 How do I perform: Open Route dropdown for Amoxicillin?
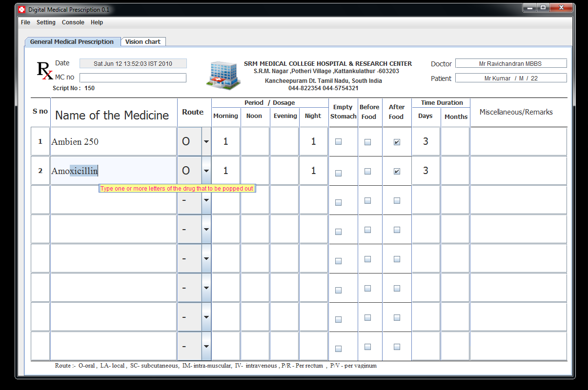pyautogui.click(x=205, y=171)
